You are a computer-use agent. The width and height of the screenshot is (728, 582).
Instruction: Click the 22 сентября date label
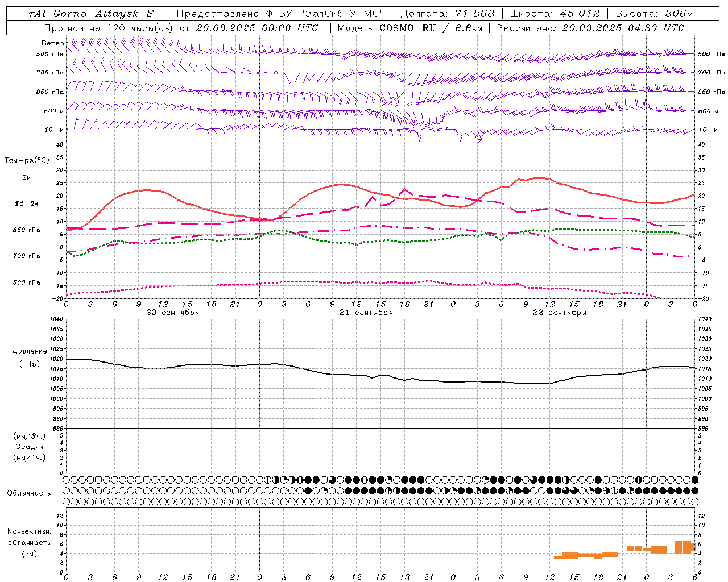point(560,313)
